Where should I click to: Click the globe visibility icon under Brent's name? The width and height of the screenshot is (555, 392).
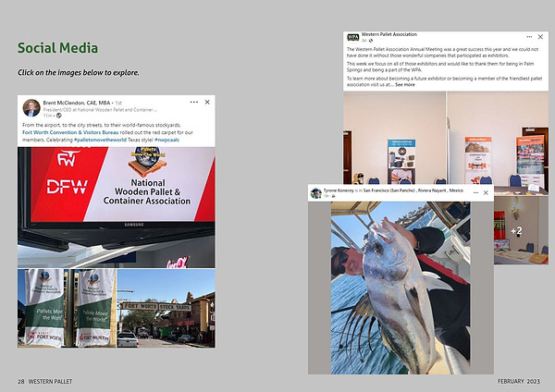click(59, 116)
